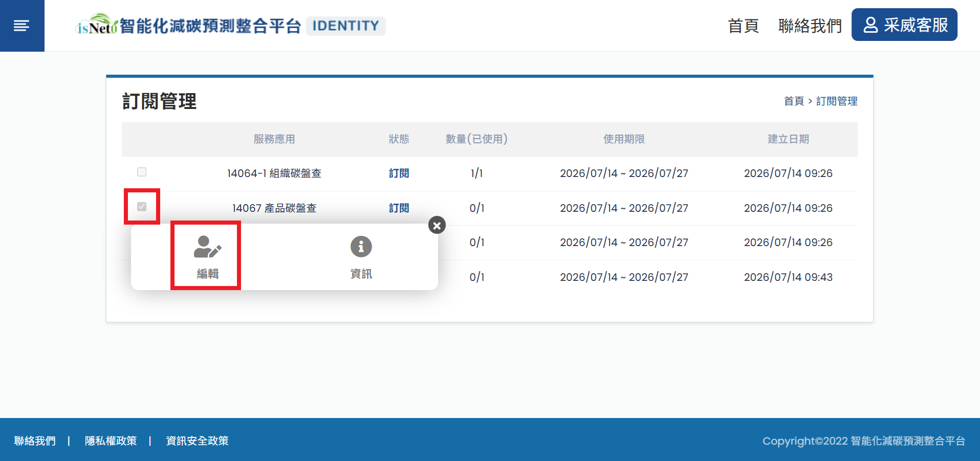Go to 首頁 in top navigation
The image size is (980, 461).
click(x=743, y=26)
